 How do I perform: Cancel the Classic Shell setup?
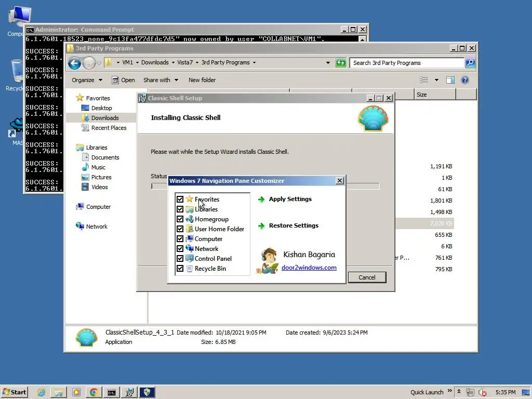click(367, 277)
